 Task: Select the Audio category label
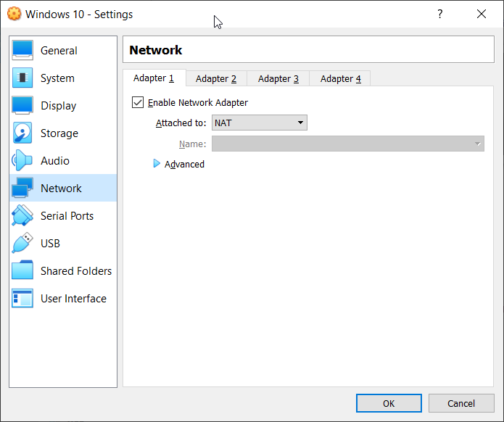(55, 161)
